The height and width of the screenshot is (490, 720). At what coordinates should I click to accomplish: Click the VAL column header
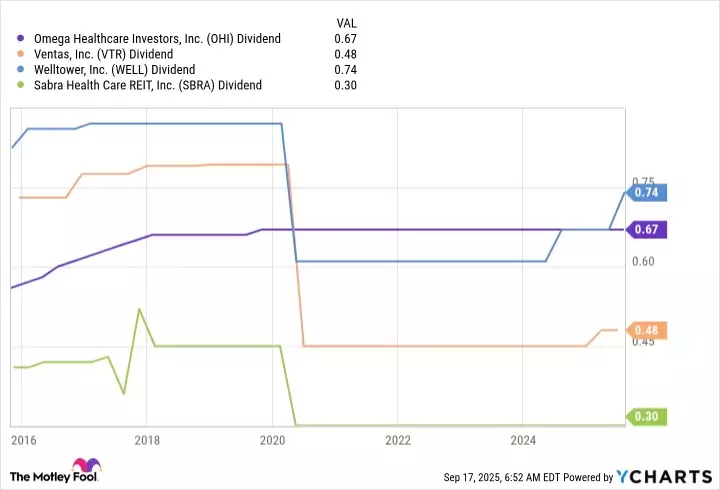pyautogui.click(x=343, y=22)
